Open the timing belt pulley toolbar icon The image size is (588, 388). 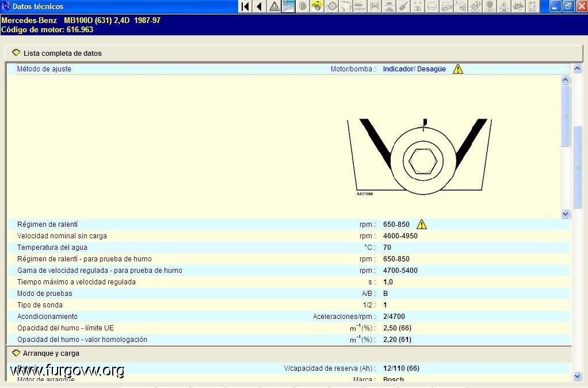(x=331, y=6)
